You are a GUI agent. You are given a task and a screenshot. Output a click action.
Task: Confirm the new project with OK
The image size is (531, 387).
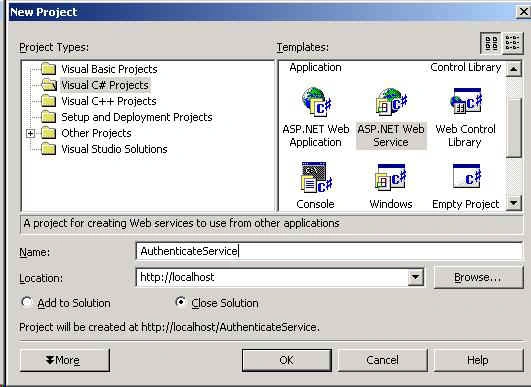287,360
